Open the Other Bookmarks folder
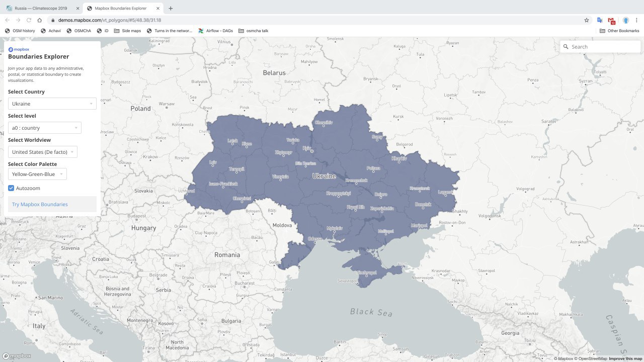The image size is (644, 362). click(619, 31)
